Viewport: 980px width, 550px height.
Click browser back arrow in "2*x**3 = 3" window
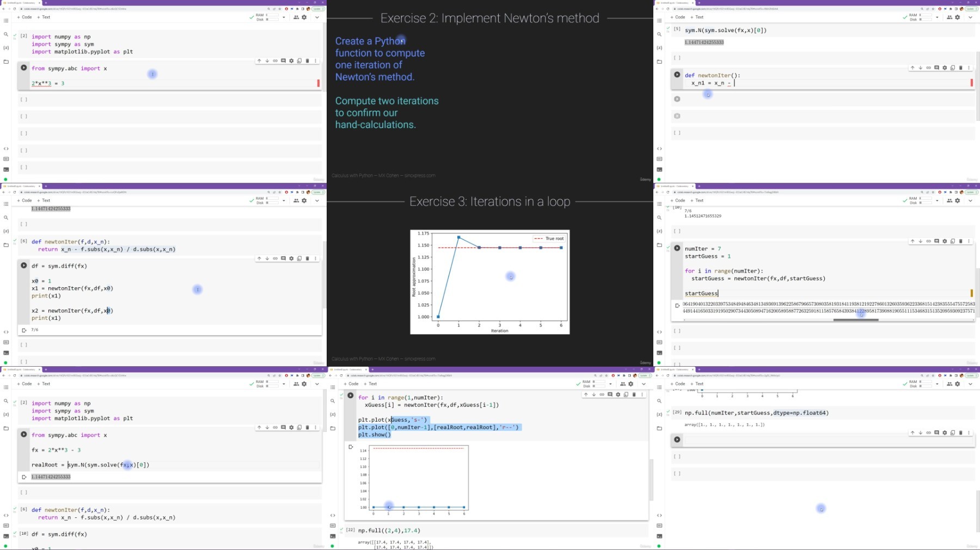coord(4,9)
